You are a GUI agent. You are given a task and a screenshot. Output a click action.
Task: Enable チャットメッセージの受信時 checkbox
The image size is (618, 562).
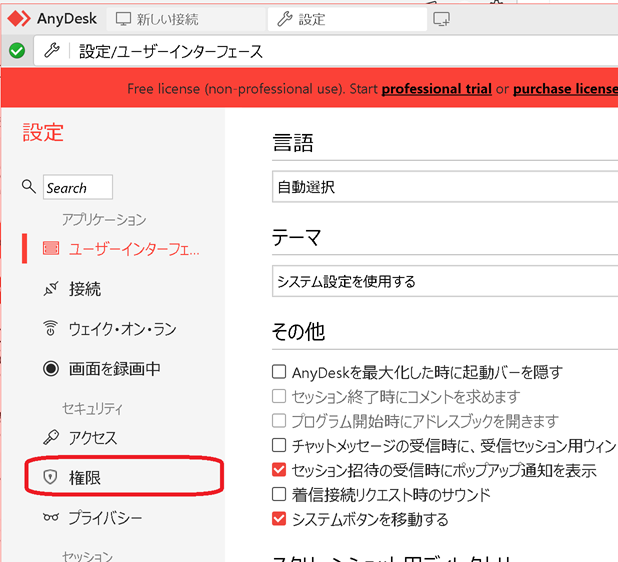click(x=279, y=445)
